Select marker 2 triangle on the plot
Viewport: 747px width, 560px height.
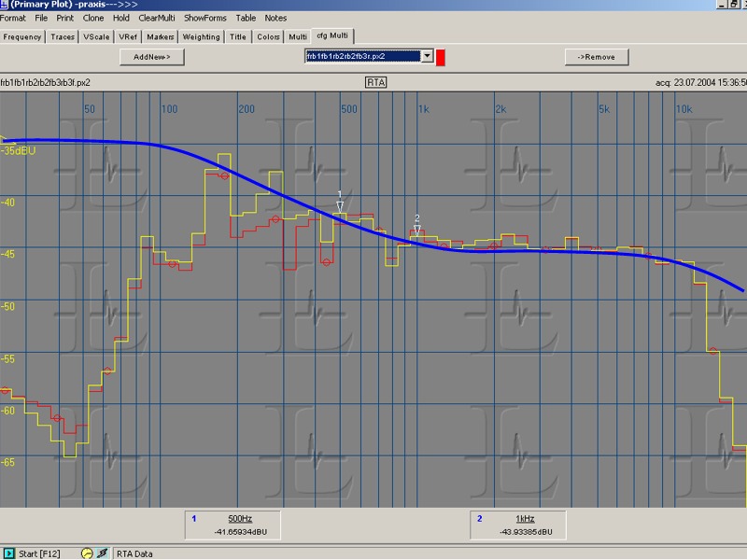[417, 229]
